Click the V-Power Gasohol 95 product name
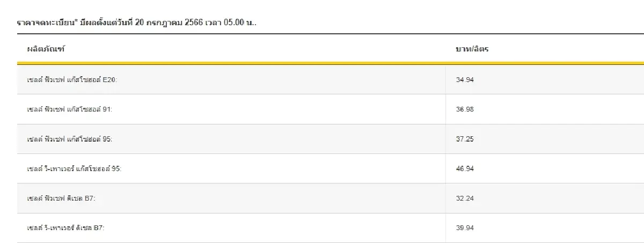This screenshot has height=243, width=644. (x=74, y=169)
